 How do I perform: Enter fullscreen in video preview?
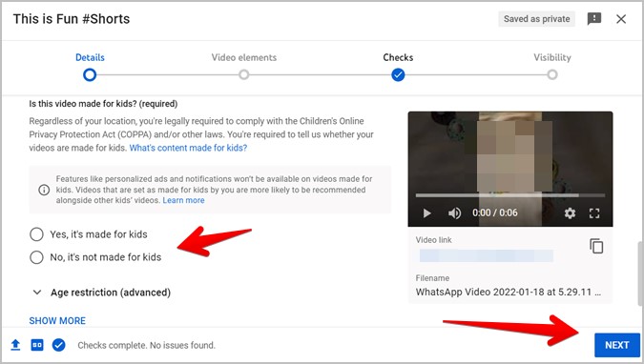click(594, 213)
